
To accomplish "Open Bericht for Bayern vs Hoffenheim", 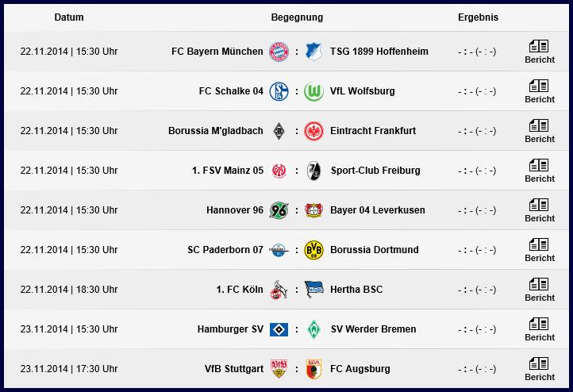I will [540, 52].
